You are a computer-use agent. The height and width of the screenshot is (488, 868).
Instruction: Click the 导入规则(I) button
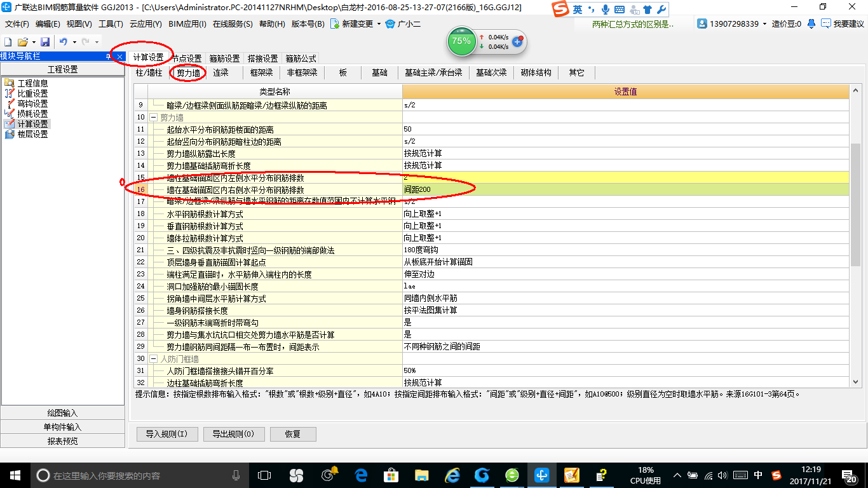click(166, 435)
